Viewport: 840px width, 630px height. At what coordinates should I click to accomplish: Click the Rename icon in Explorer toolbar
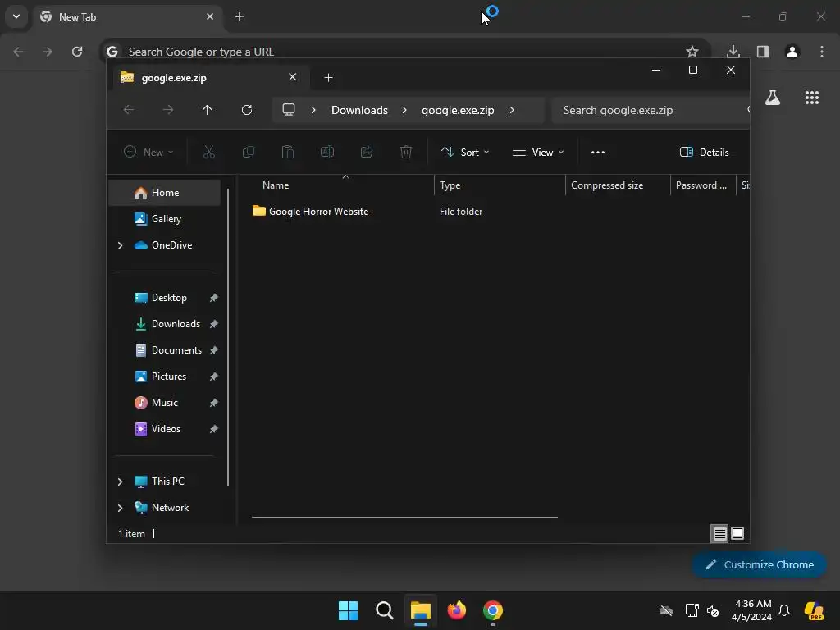coord(327,152)
